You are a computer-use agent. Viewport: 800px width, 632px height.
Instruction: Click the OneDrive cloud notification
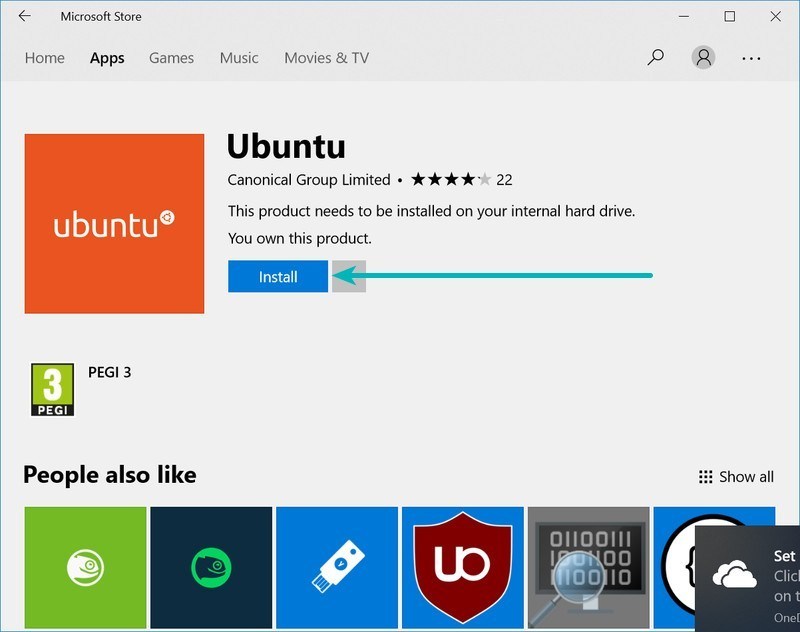coord(748,575)
